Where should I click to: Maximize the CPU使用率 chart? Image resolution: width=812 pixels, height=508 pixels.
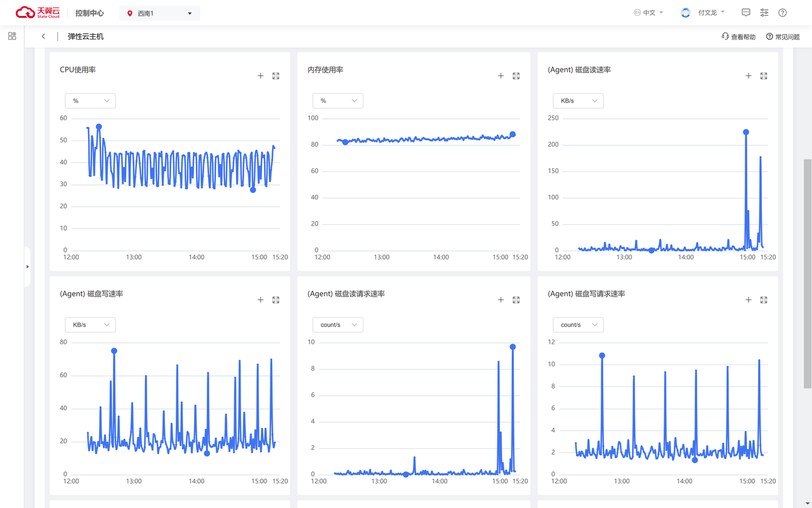pyautogui.click(x=276, y=76)
